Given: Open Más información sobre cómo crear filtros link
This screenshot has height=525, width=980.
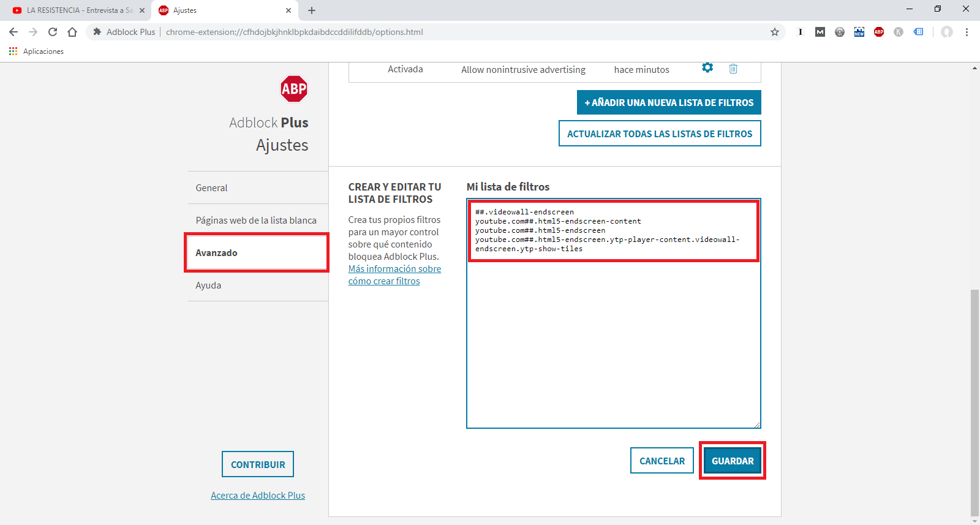Looking at the screenshot, I should [x=394, y=275].
